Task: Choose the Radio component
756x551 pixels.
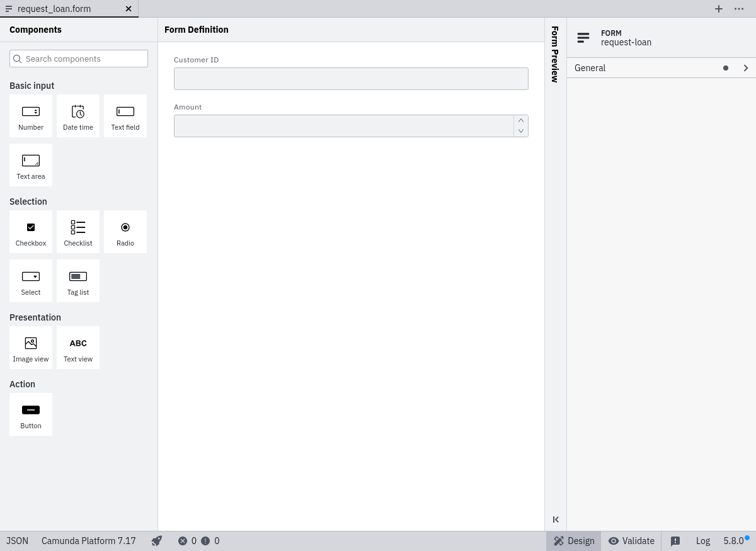Action: click(125, 232)
